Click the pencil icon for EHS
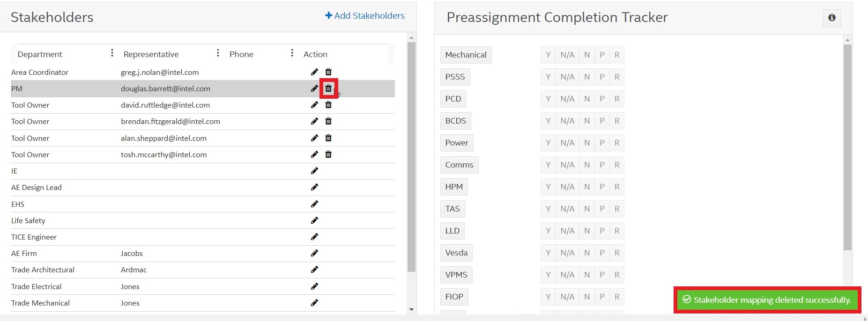868x321 pixels. (314, 204)
